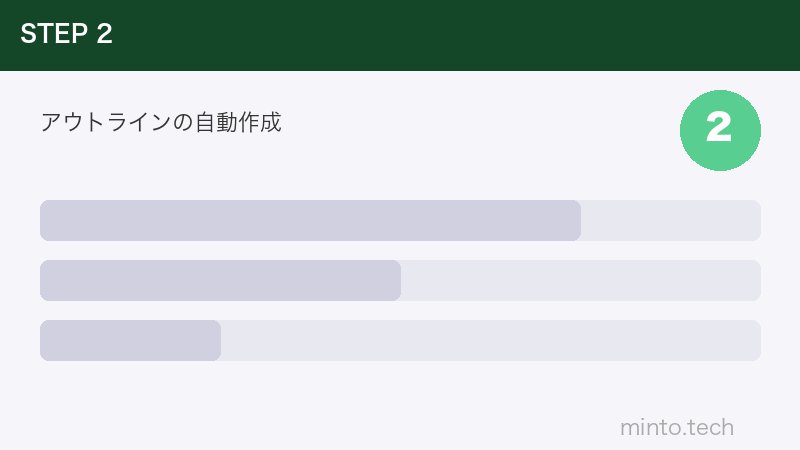The width and height of the screenshot is (800, 450).
Task: Click the right end of the middle bar's fill
Action: coord(395,281)
